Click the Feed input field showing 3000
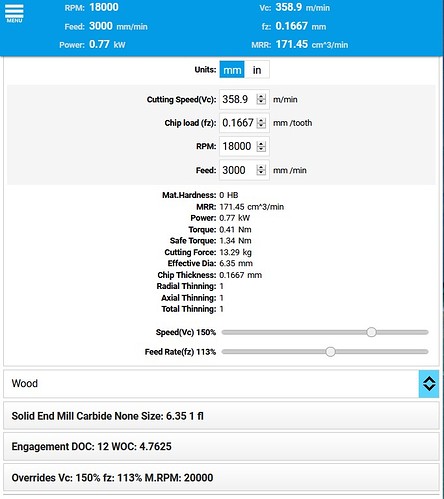444x499 pixels. [x=244, y=170]
